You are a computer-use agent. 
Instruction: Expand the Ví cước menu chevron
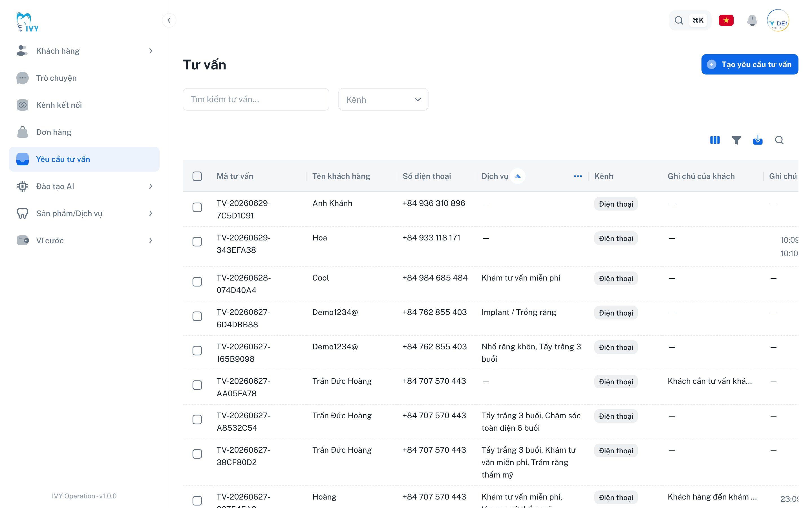point(151,240)
